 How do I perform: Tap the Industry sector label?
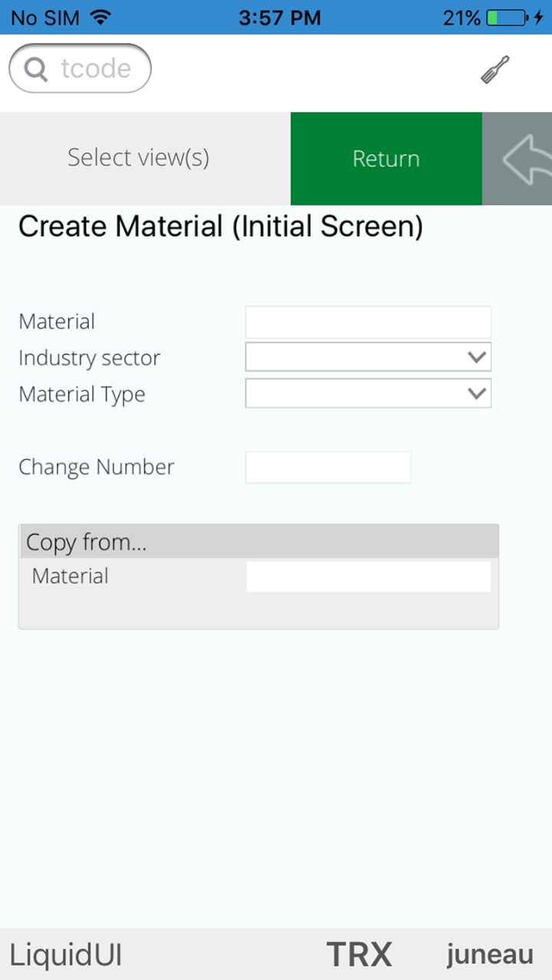90,358
